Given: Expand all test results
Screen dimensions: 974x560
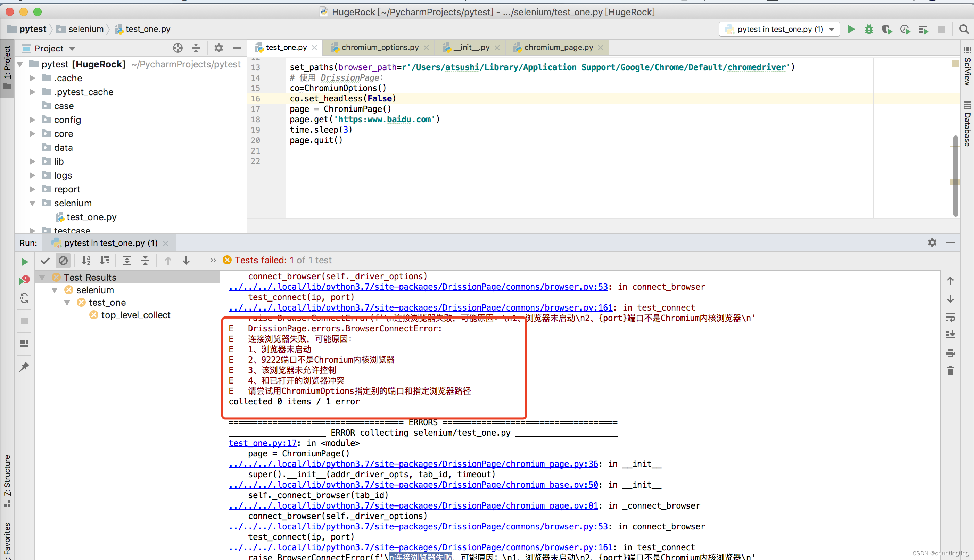Looking at the screenshot, I should tap(127, 261).
